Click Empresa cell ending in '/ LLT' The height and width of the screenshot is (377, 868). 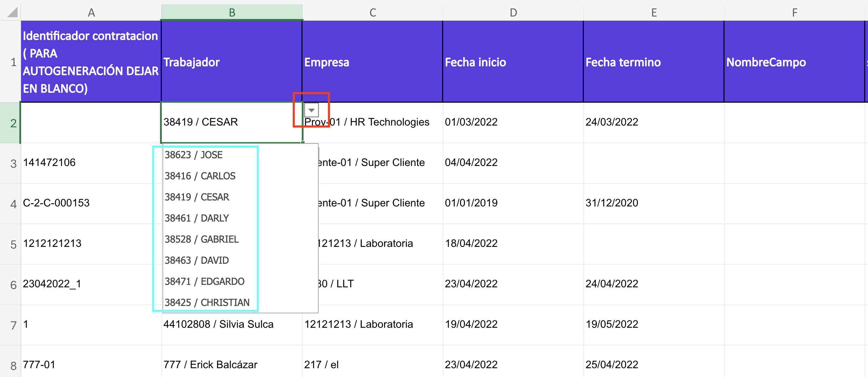(x=380, y=285)
